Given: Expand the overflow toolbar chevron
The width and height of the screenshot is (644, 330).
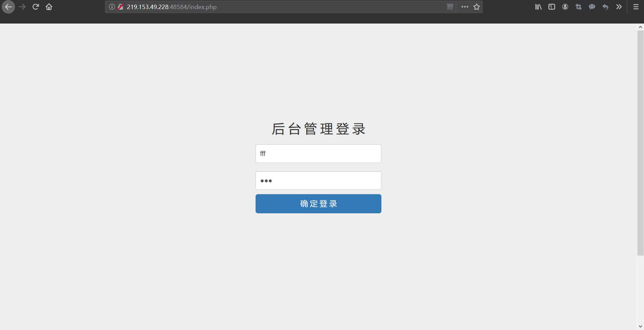Looking at the screenshot, I should (619, 7).
